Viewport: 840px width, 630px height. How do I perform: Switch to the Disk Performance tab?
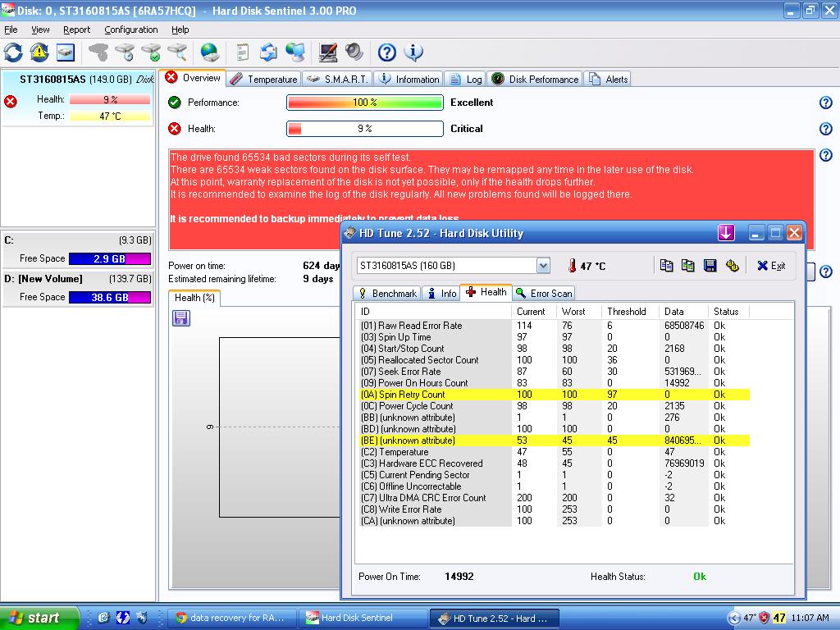535,80
